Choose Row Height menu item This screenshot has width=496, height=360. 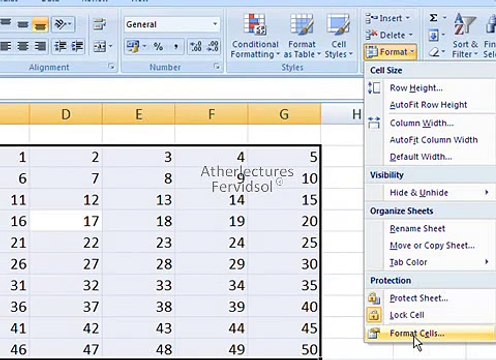coord(430,88)
